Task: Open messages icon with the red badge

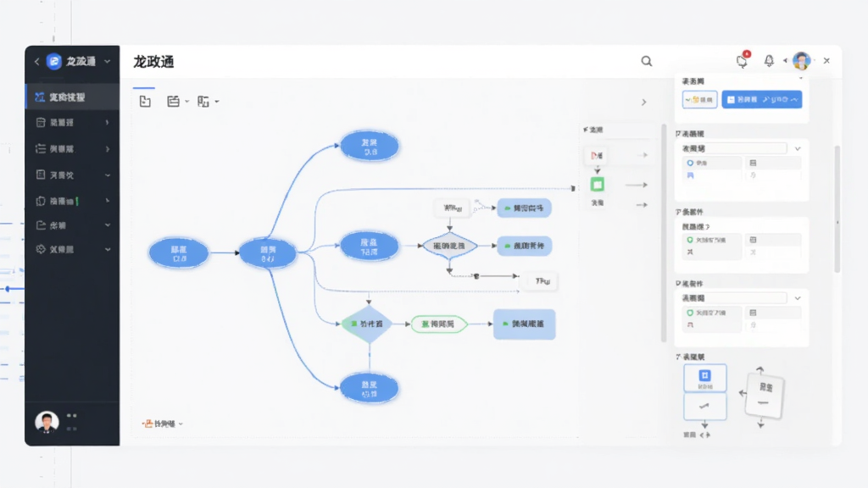Action: click(743, 60)
